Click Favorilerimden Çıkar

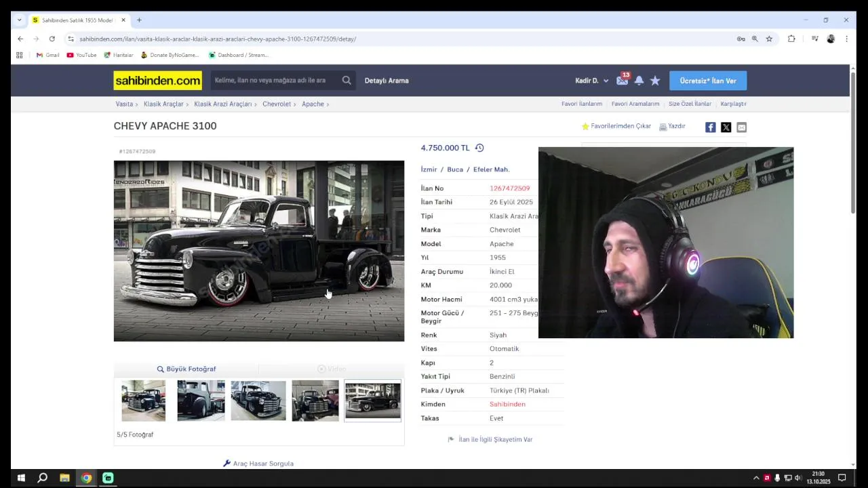click(x=616, y=126)
